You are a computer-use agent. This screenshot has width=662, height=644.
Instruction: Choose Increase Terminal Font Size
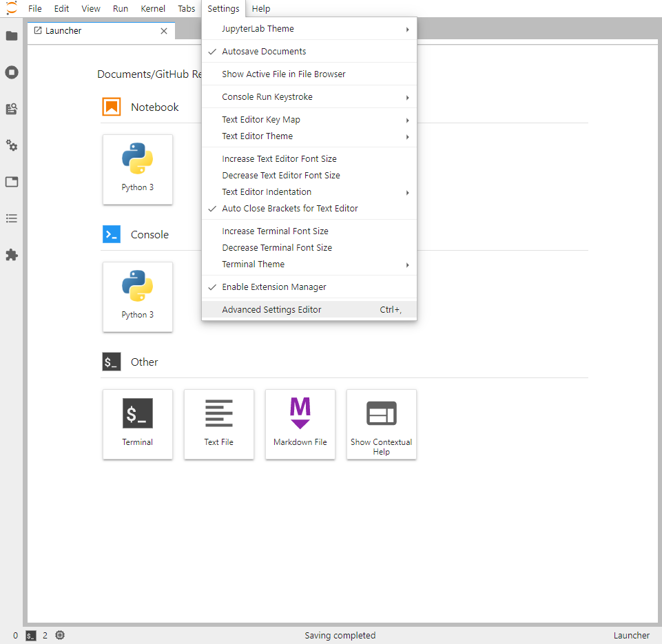pos(309,231)
